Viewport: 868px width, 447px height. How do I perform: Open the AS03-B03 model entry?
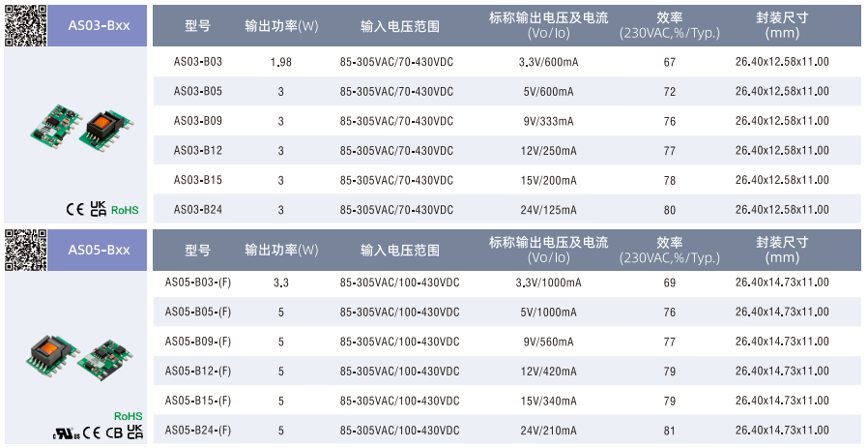pos(197,62)
